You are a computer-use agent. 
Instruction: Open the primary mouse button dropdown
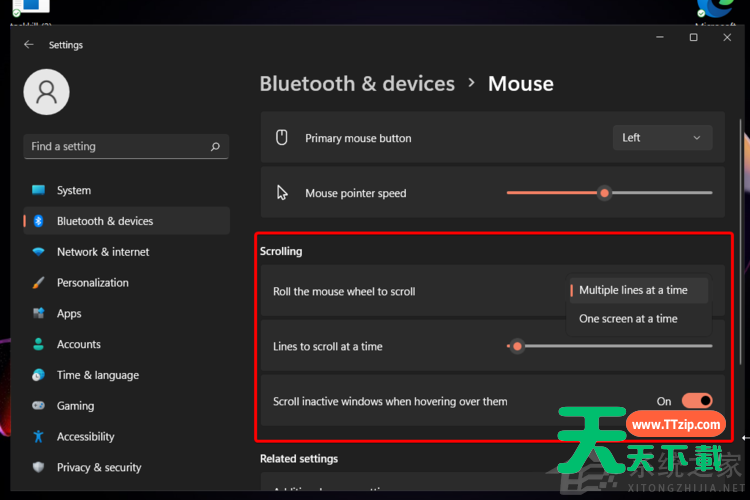point(662,138)
